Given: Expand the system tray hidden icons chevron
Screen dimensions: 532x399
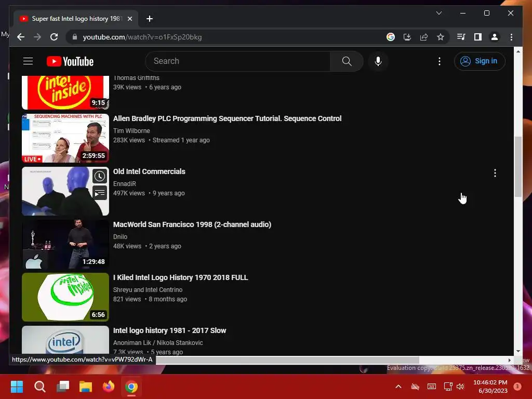Looking at the screenshot, I should click(398, 387).
